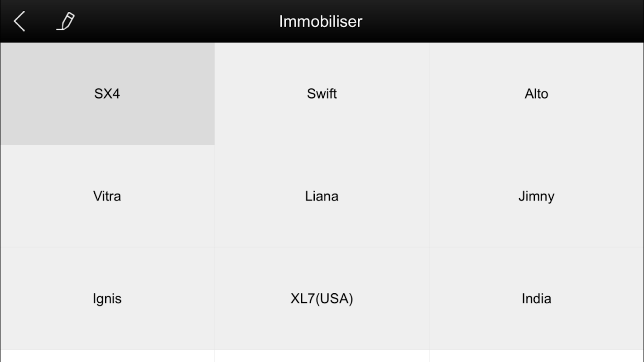Return to previous menu via header chevron
Screen dimensions: 644x362
(x=19, y=21)
